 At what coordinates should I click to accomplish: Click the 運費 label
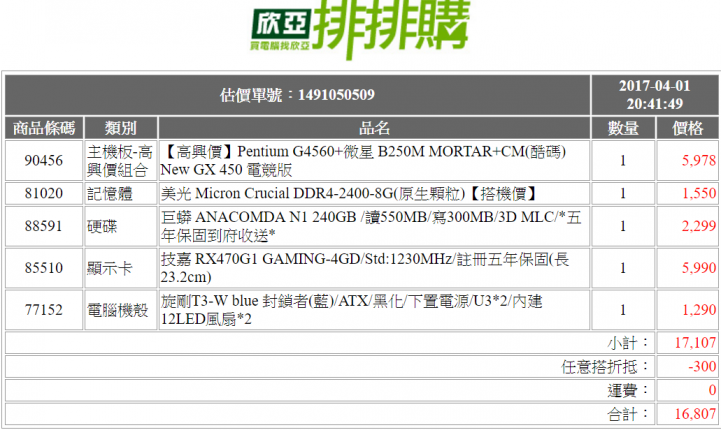tap(628, 391)
